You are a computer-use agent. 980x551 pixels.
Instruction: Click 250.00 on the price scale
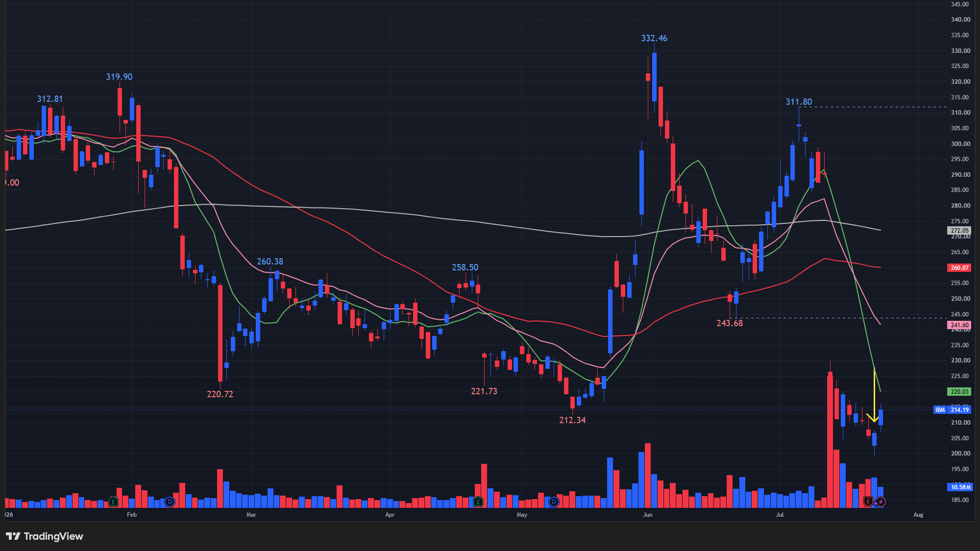pyautogui.click(x=960, y=299)
